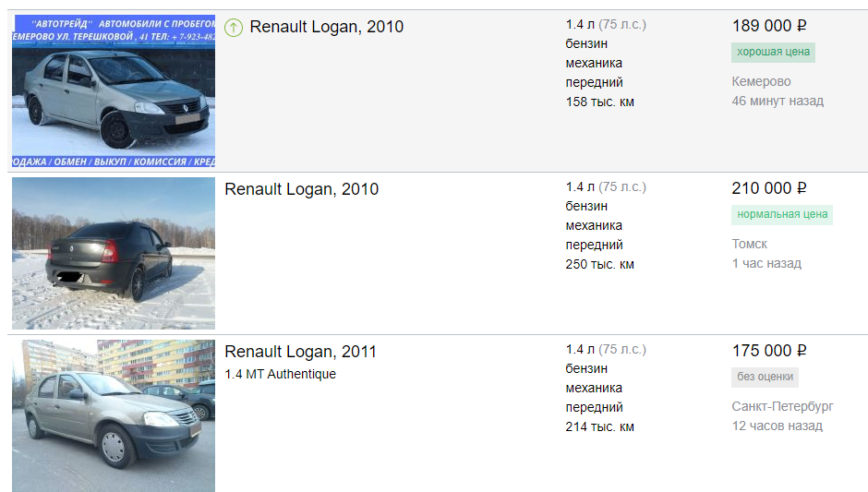Screen dimensions: 868x492
Task: Click the '12 часов назад' timestamp
Action: tap(777, 426)
